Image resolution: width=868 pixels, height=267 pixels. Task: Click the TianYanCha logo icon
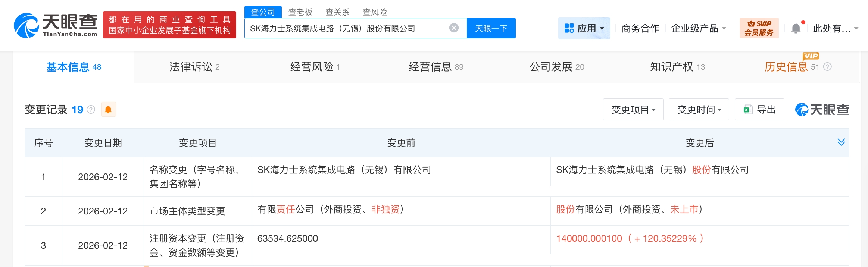[x=26, y=25]
